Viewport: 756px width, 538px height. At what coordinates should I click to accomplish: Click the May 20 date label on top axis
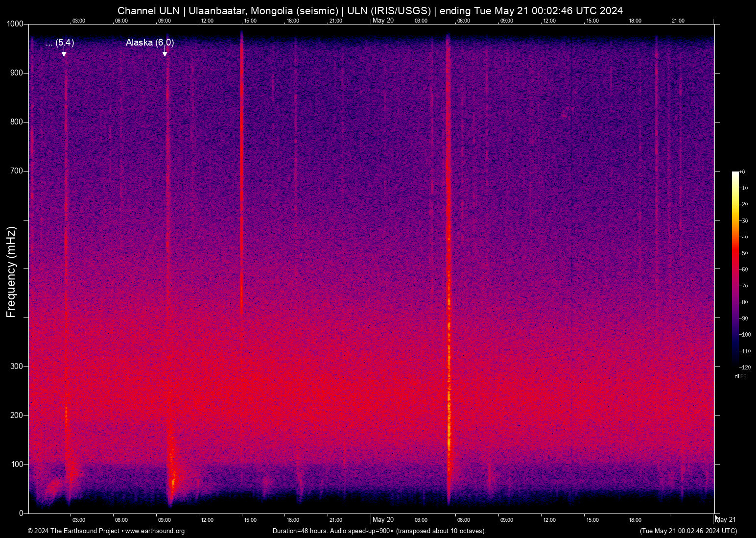point(383,21)
